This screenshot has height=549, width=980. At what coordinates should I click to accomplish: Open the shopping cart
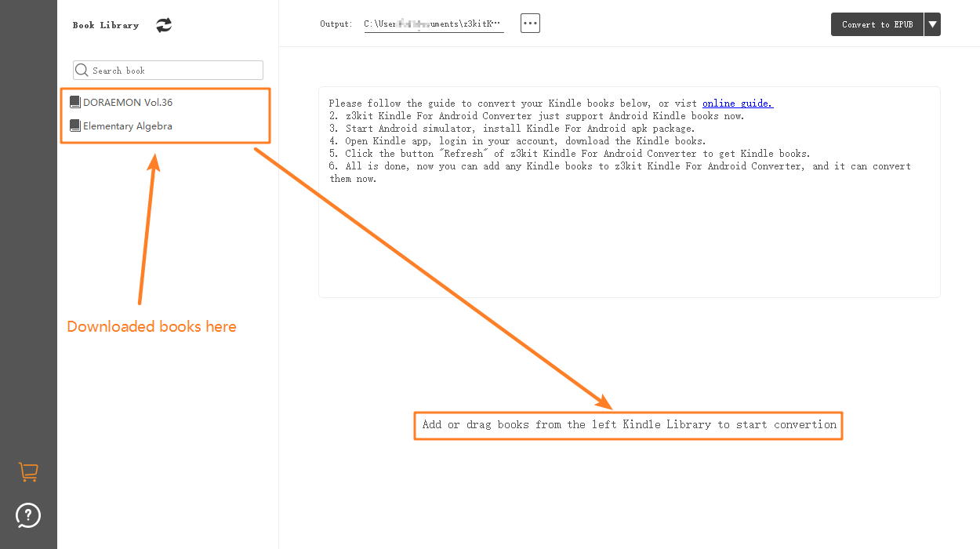(28, 471)
